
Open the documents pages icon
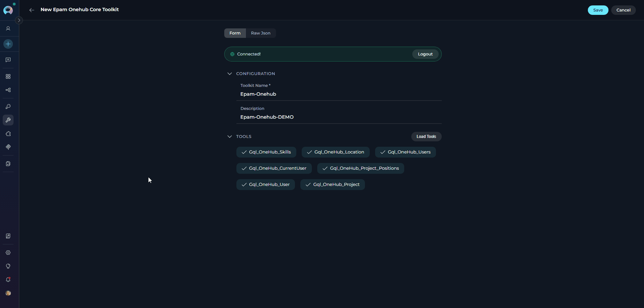pos(8,164)
